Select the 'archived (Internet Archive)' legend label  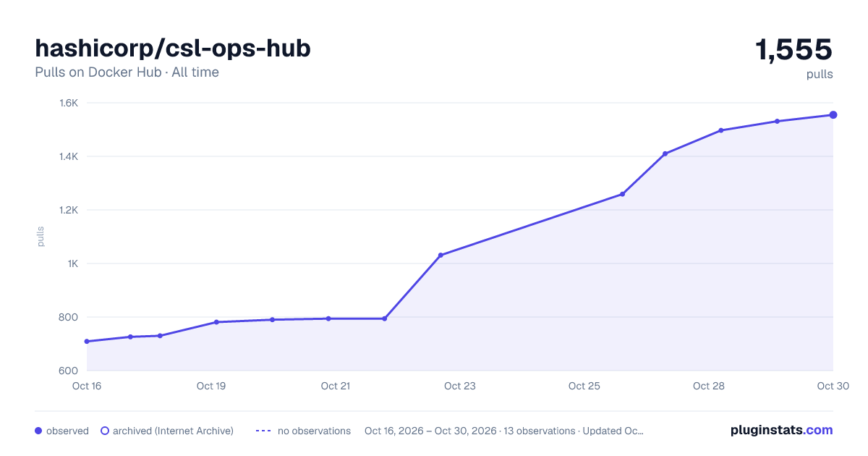coord(173,431)
